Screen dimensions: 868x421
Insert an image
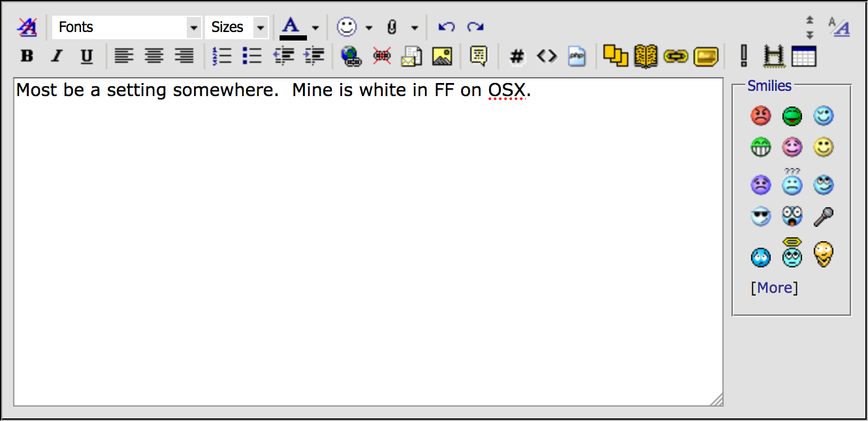coord(442,57)
